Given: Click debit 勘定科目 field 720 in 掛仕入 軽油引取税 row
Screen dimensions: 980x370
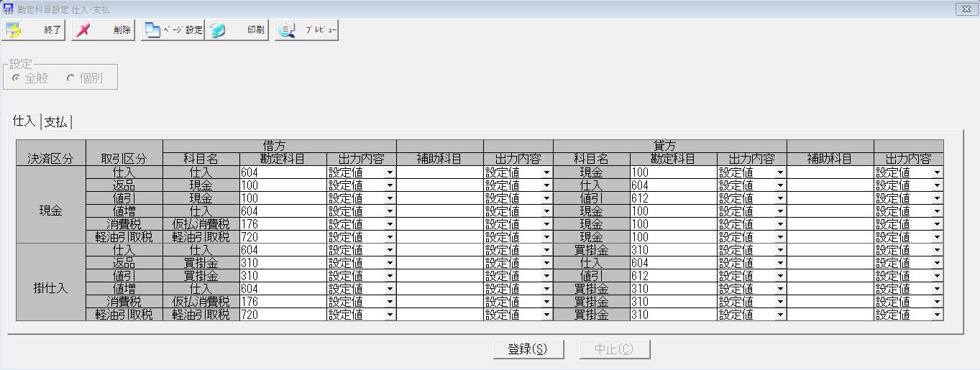Looking at the screenshot, I should [x=283, y=315].
